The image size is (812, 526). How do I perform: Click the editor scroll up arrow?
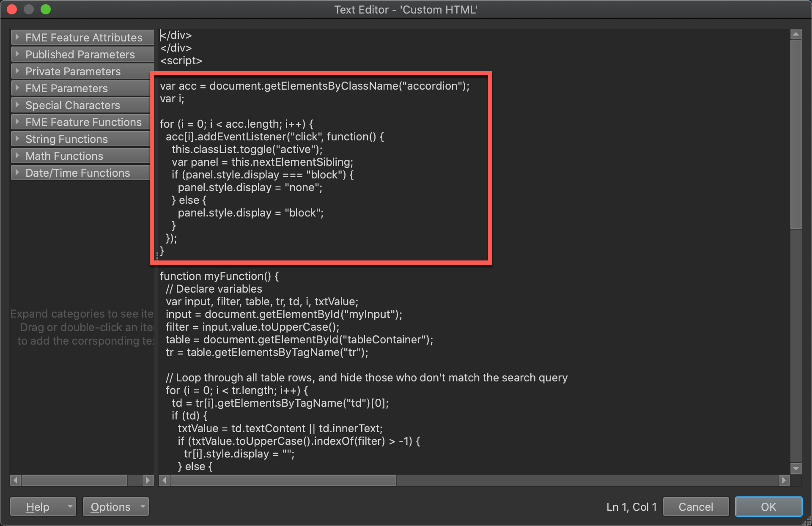pos(796,34)
